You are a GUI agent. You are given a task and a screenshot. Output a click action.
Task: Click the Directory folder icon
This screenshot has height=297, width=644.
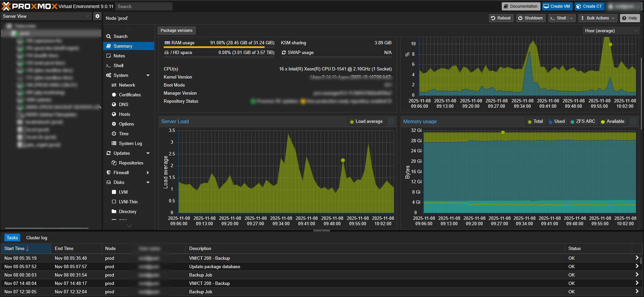[x=114, y=211]
